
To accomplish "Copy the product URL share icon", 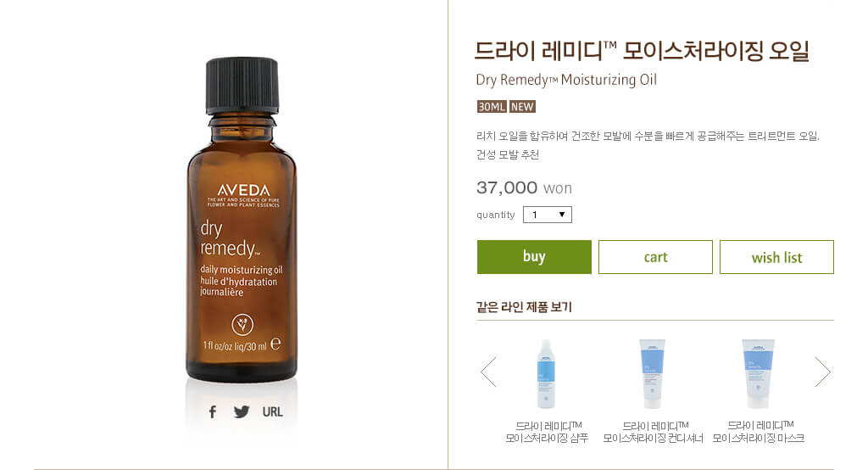I will pyautogui.click(x=272, y=411).
